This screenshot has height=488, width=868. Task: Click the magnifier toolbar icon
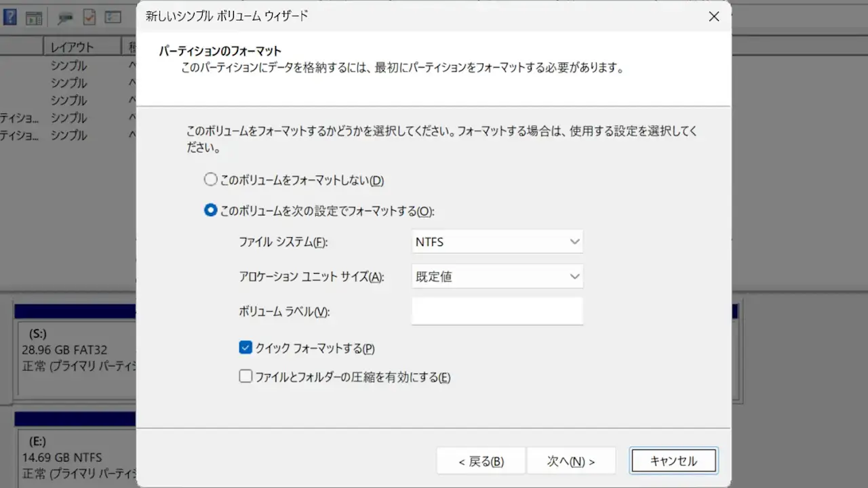(64, 17)
